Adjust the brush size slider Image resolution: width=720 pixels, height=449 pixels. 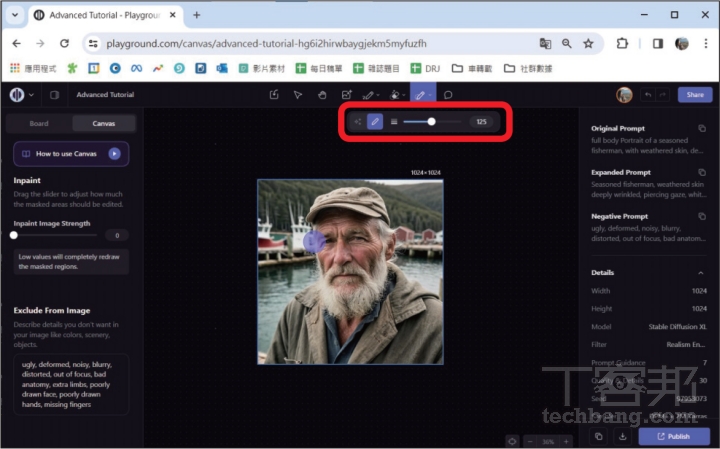pyautogui.click(x=432, y=122)
